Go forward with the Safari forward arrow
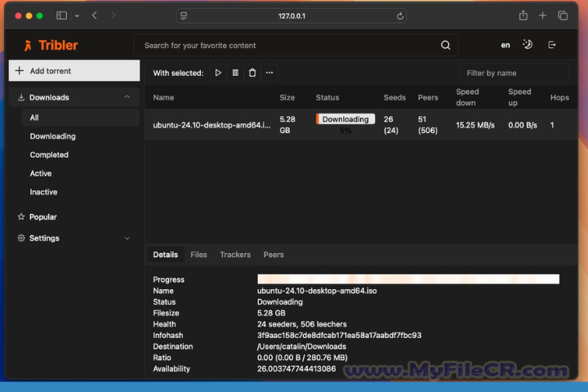Image resolution: width=588 pixels, height=392 pixels. pos(113,16)
